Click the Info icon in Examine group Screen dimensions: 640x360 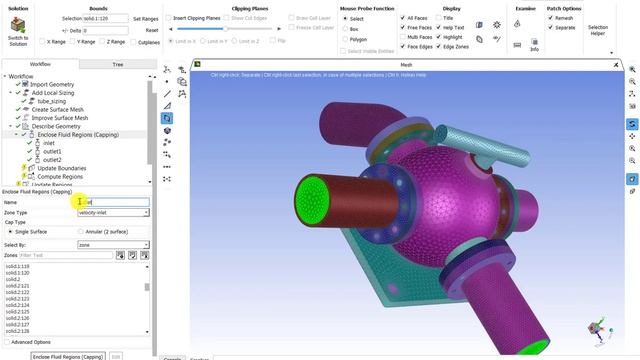[x=534, y=45]
